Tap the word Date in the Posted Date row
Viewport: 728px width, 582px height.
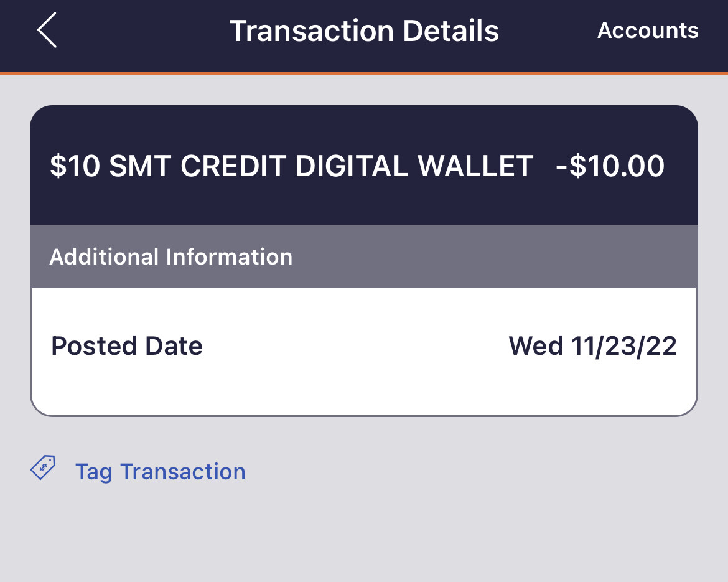(174, 346)
